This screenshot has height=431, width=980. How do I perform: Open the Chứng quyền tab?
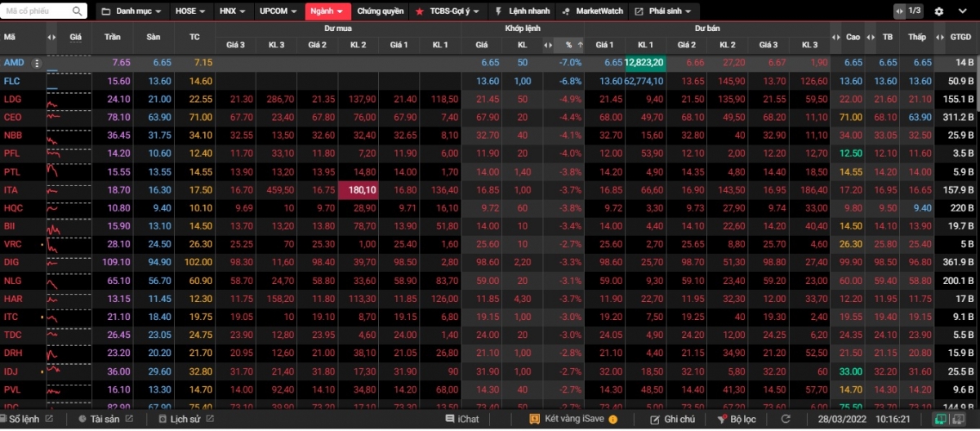pos(381,11)
